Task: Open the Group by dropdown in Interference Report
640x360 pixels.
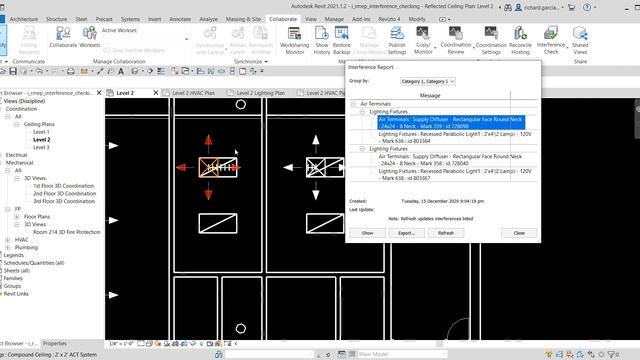Action: click(427, 81)
